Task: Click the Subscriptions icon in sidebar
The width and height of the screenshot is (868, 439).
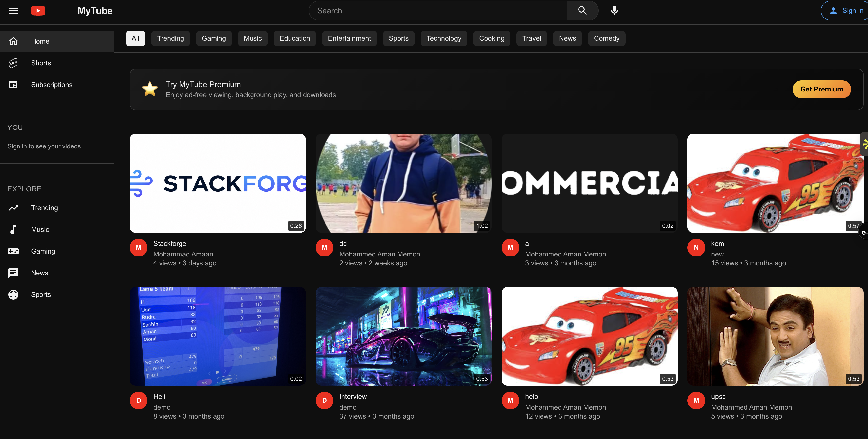Action: [x=13, y=85]
